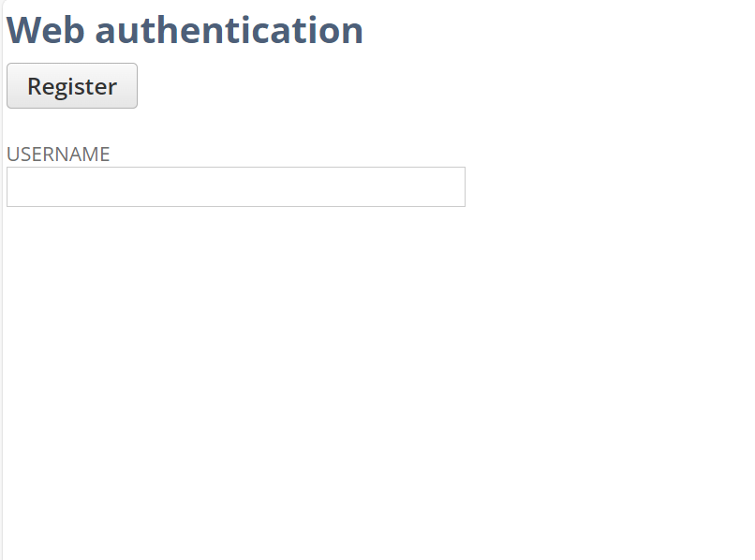Viewport: 755px width, 560px height.
Task: Place cursor in the username input box
Action: (235, 186)
